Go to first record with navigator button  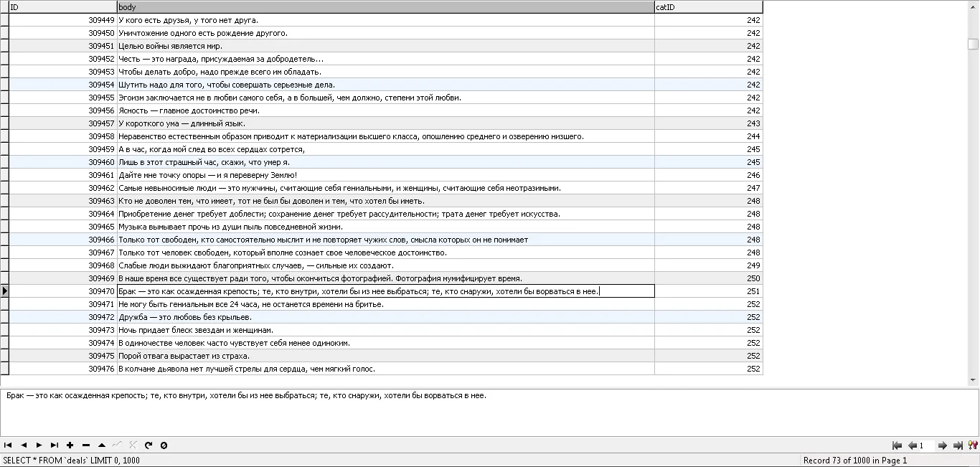[8, 445]
